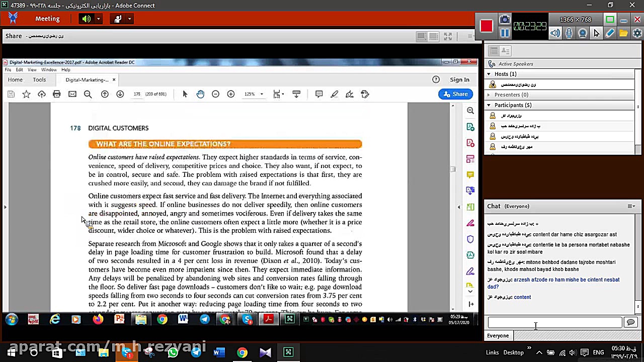The height and width of the screenshot is (362, 644).
Task: Toggle webcam capture in recorder toolbar
Action: coord(583,33)
